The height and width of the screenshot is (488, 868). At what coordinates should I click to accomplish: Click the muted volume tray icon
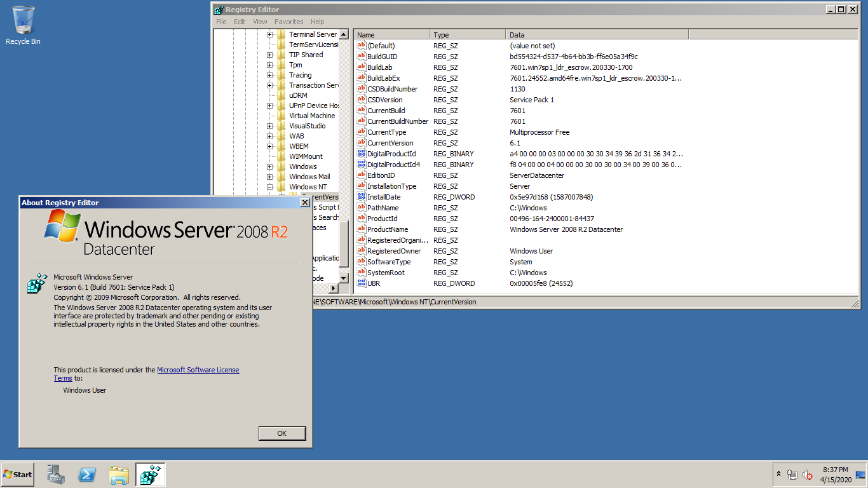[x=808, y=475]
